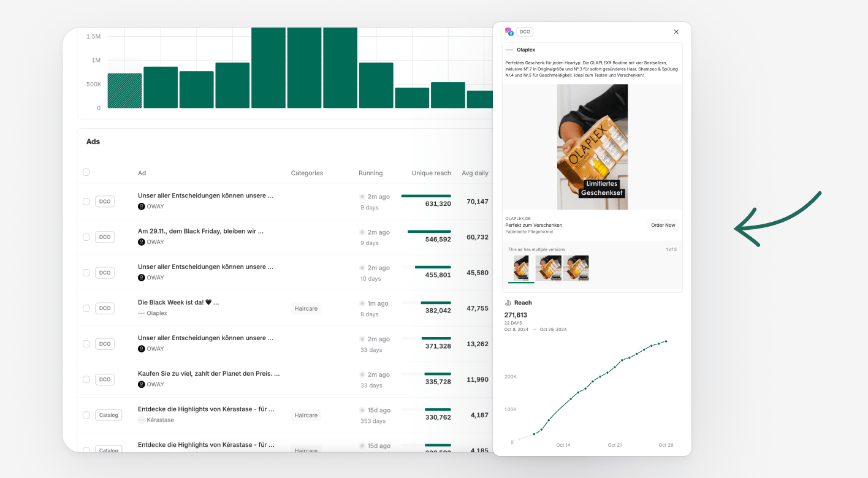This screenshot has height=478, width=868.
Task: Check the box for Kérastase ad with 330,762 reach
Action: point(86,414)
